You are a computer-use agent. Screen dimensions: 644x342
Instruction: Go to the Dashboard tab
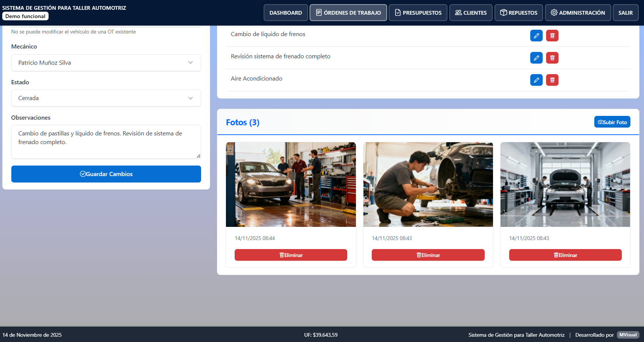point(285,13)
